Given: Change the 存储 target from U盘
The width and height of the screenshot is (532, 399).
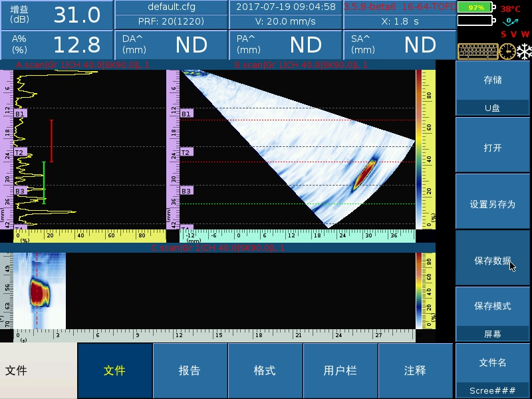Looking at the screenshot, I should [492, 106].
